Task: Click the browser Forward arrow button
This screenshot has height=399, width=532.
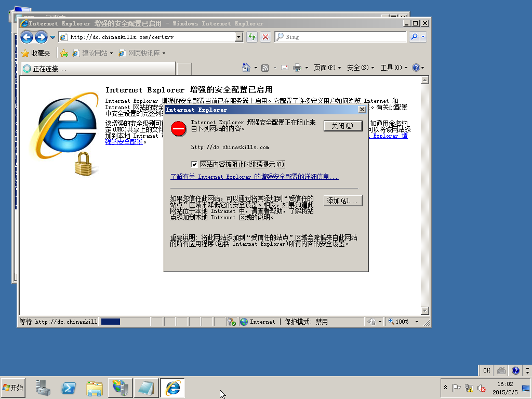Action: coord(42,37)
